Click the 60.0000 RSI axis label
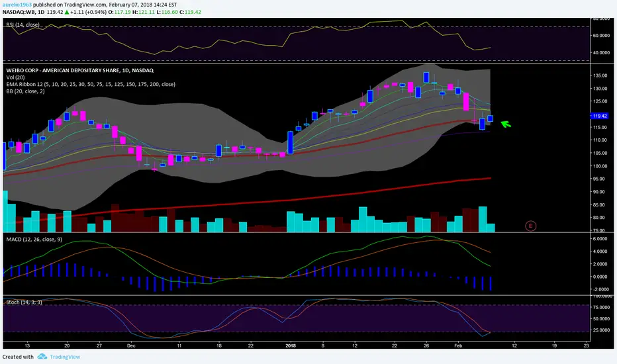Screen dimensions: 617x364 click(601, 36)
